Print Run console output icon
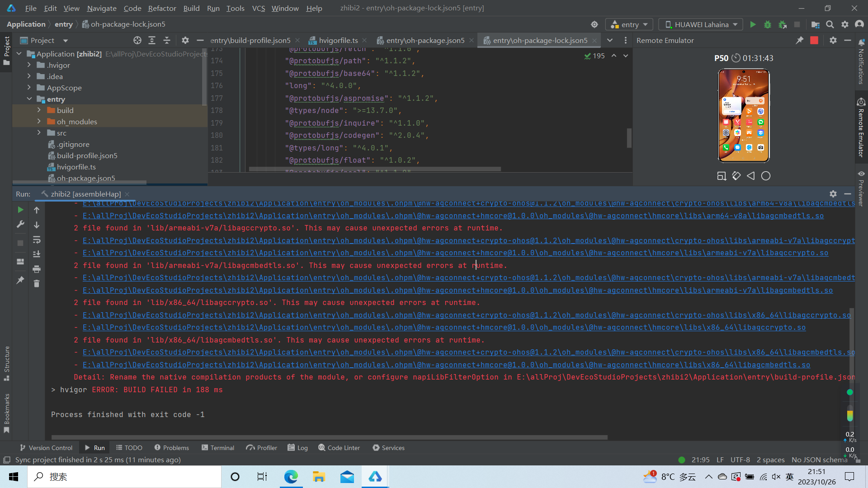868x488 pixels. click(37, 269)
